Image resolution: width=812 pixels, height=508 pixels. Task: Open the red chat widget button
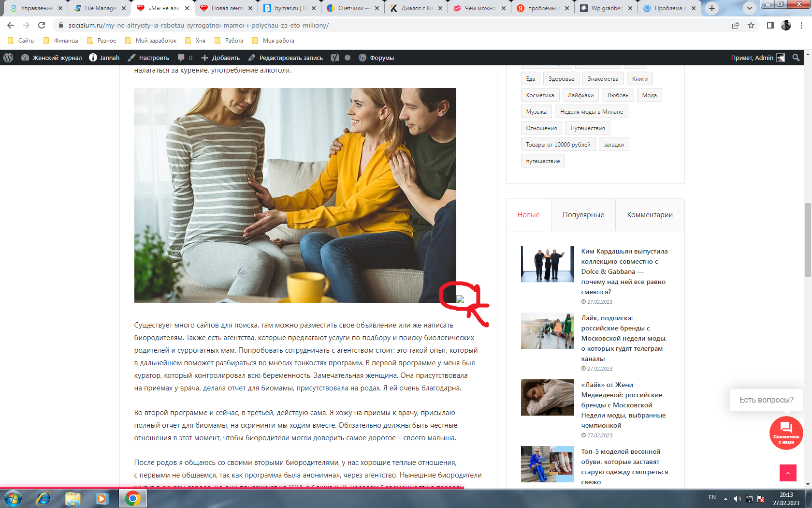tap(786, 433)
